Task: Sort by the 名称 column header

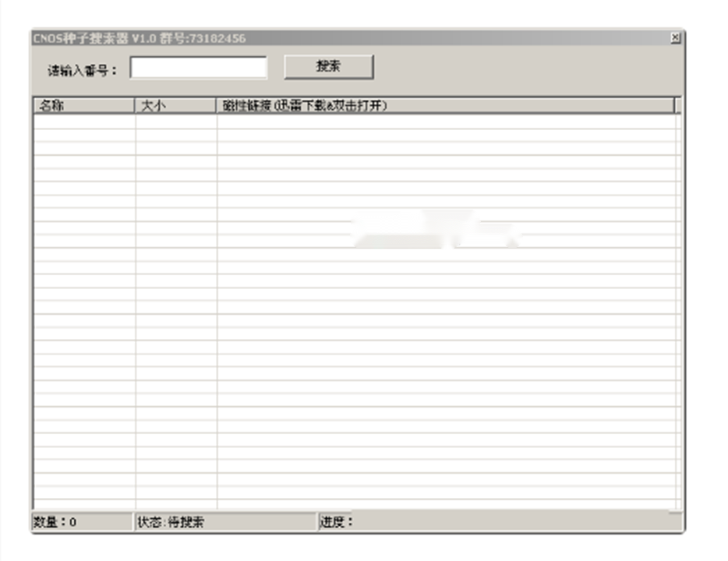Action: [x=84, y=106]
